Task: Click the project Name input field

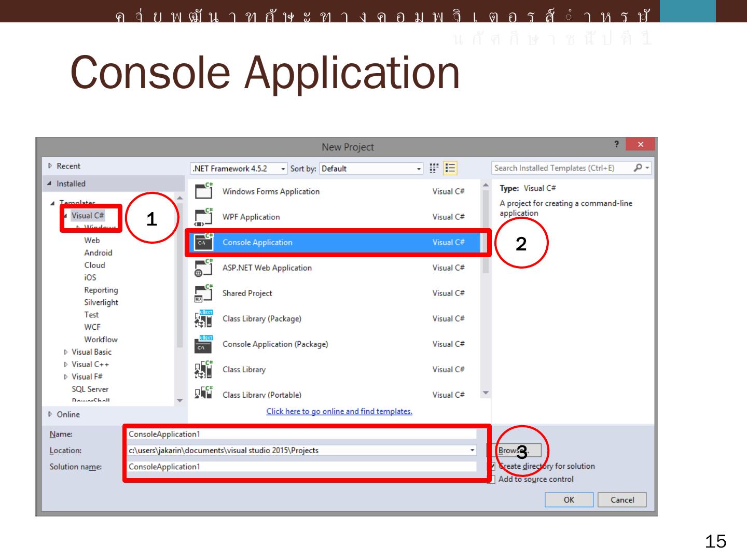Action: tap(301, 434)
